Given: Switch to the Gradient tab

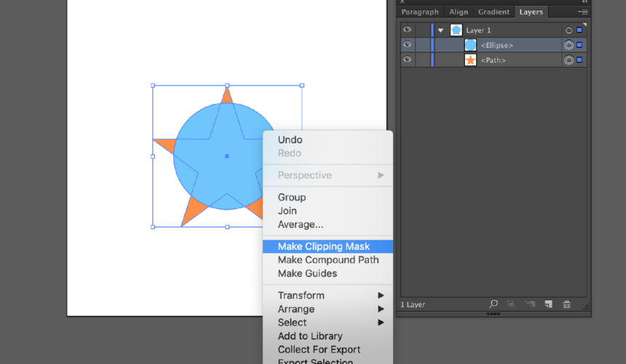Looking at the screenshot, I should click(494, 12).
